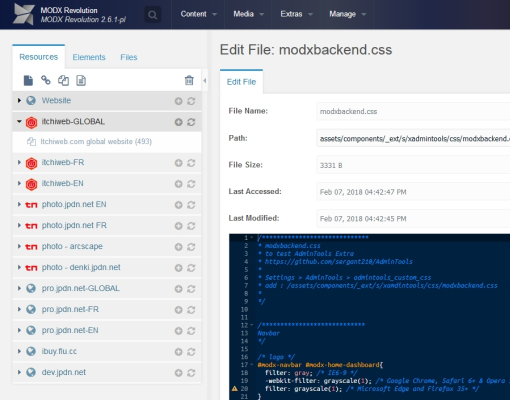This screenshot has width=510, height=400.
Task: Open the Content menu
Action: (x=198, y=14)
